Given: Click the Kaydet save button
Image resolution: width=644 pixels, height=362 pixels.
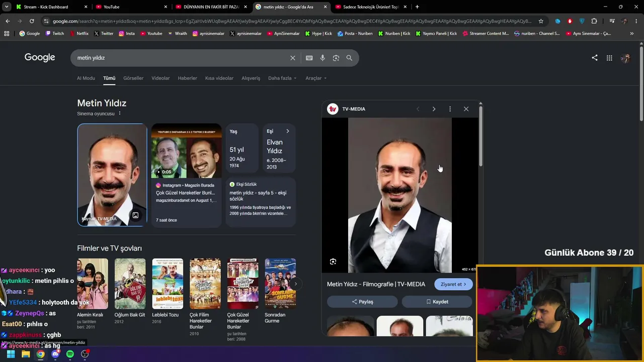Looking at the screenshot, I should coord(437,302).
